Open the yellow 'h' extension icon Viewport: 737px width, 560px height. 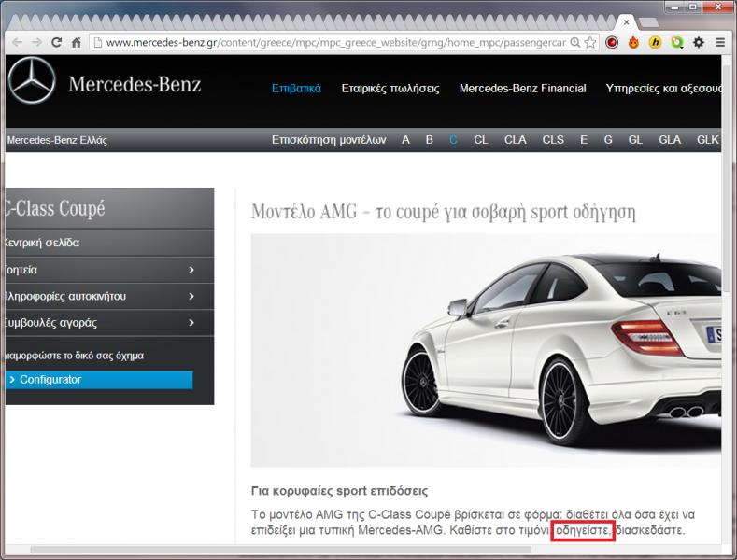[655, 42]
